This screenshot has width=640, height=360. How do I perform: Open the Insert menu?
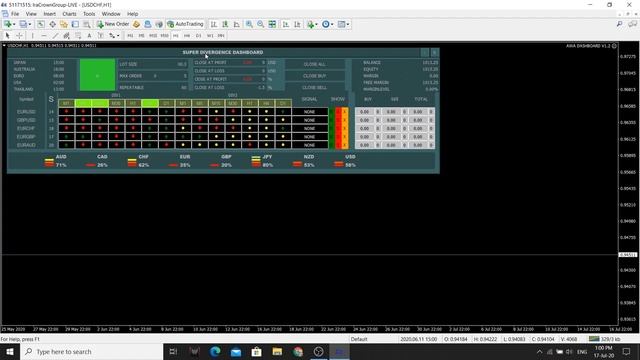[49, 14]
